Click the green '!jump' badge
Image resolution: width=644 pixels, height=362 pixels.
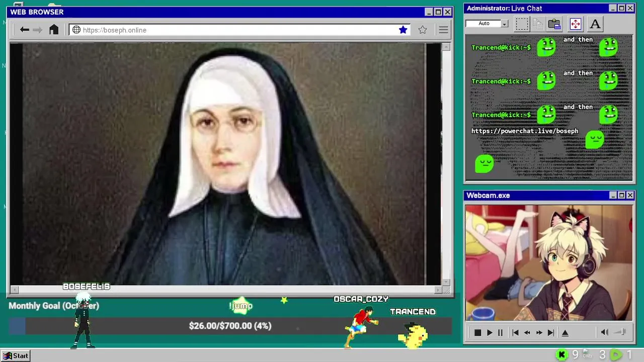241,306
